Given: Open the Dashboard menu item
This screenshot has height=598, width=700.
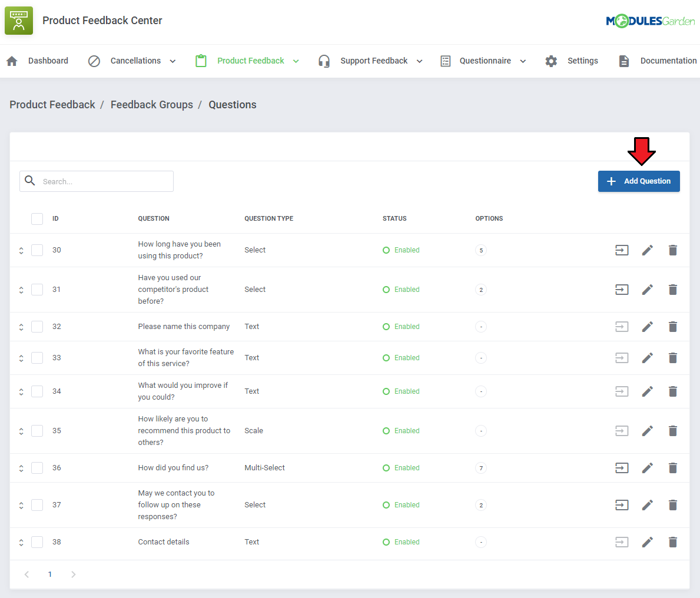Looking at the screenshot, I should coord(48,61).
